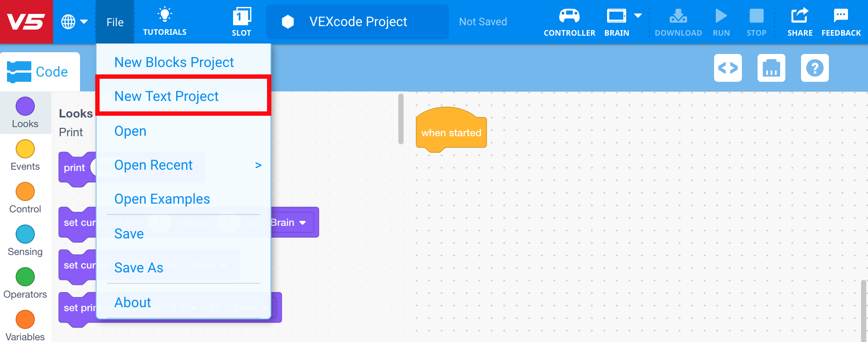Screen dimensions: 868x342
Task: Click Save As in the File menu
Action: click(139, 268)
